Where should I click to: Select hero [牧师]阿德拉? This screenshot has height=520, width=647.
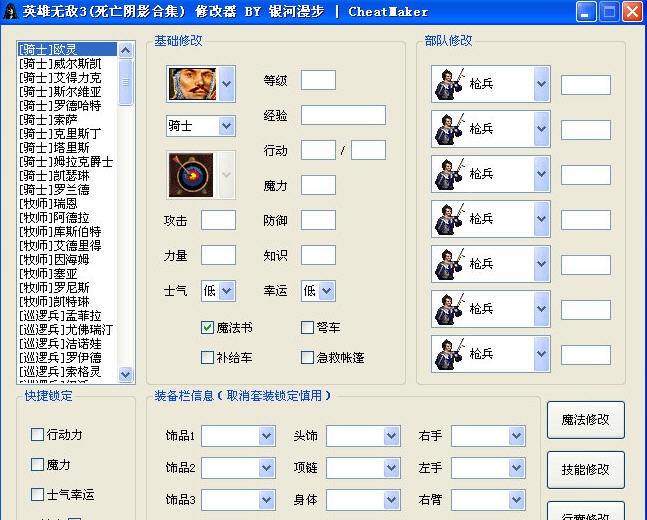coord(67,218)
